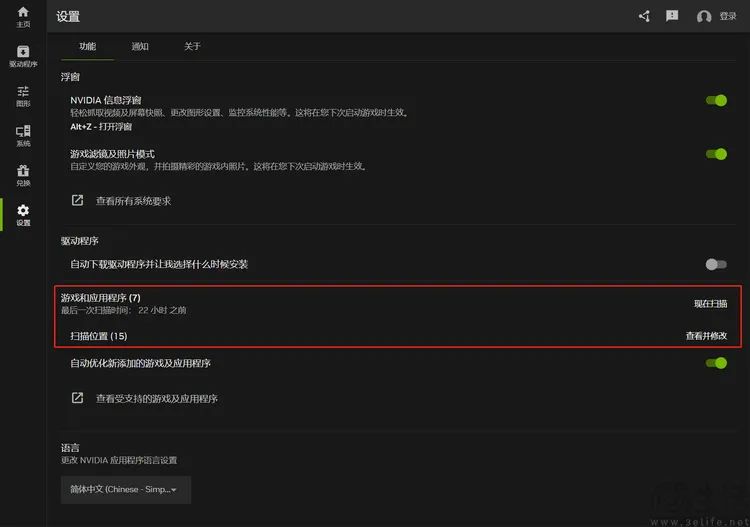750x527 pixels.
Task: Click the share icon in top bar
Action: 644,16
